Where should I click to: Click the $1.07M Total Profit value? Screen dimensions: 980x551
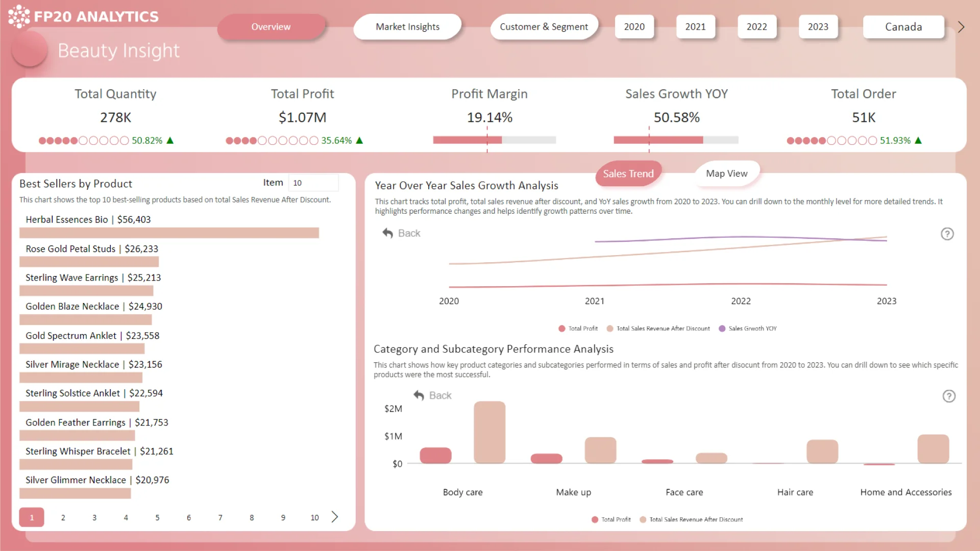click(x=302, y=117)
